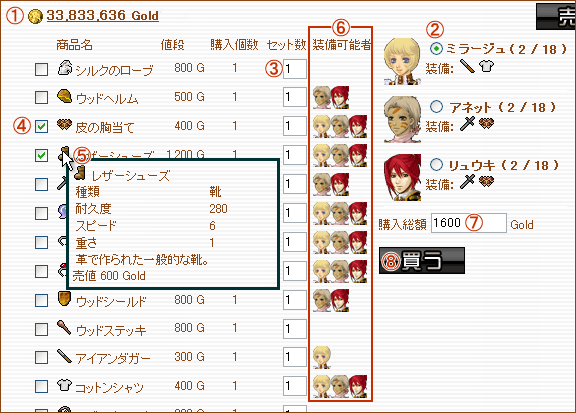The width and height of the screenshot is (576, 413).
Task: Click the red-haired リュウキ portrait
Action: [402, 177]
